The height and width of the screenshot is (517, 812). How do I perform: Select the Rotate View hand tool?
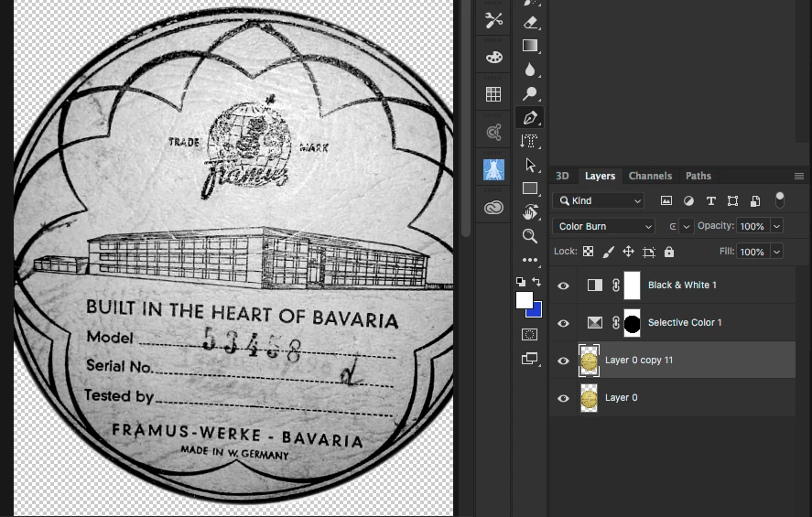530,212
